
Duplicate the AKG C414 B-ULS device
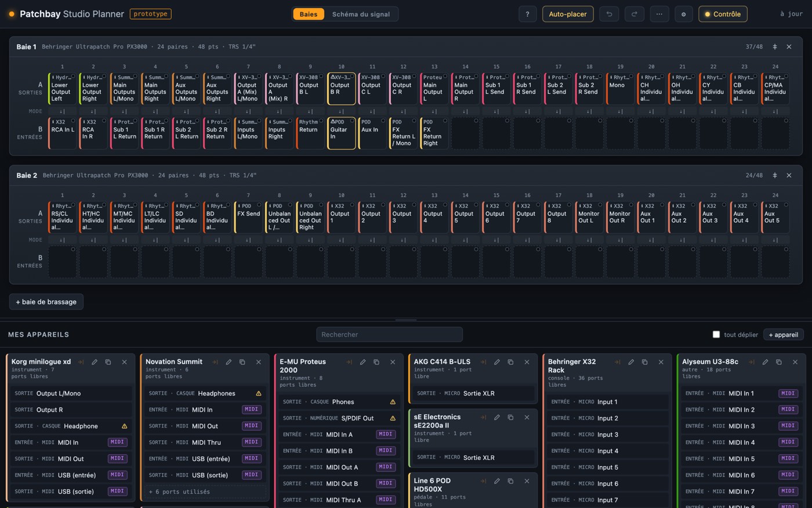pos(510,362)
